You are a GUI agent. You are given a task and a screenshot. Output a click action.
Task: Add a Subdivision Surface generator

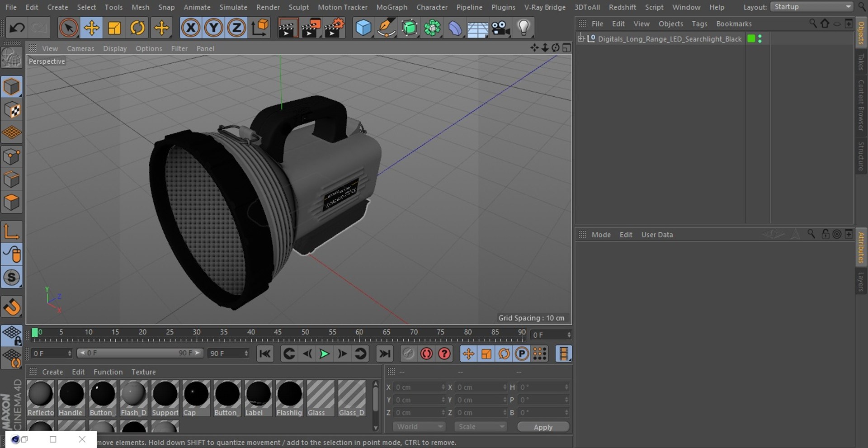(x=410, y=28)
